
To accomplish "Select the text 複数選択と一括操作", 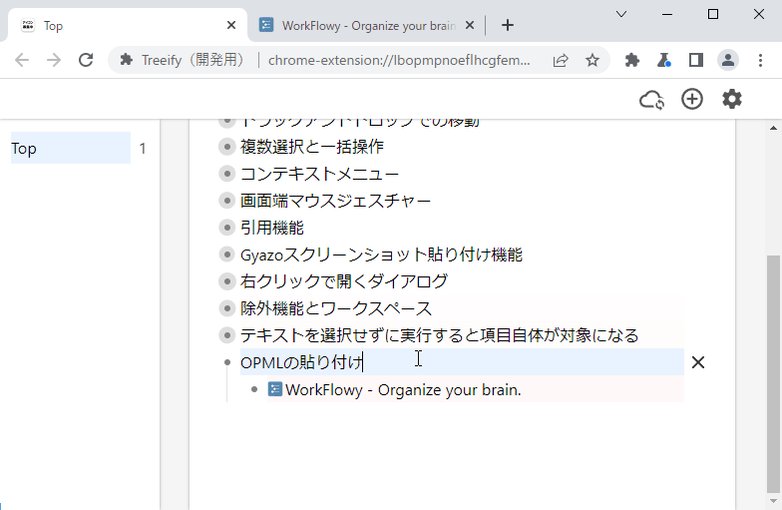I will [312, 147].
